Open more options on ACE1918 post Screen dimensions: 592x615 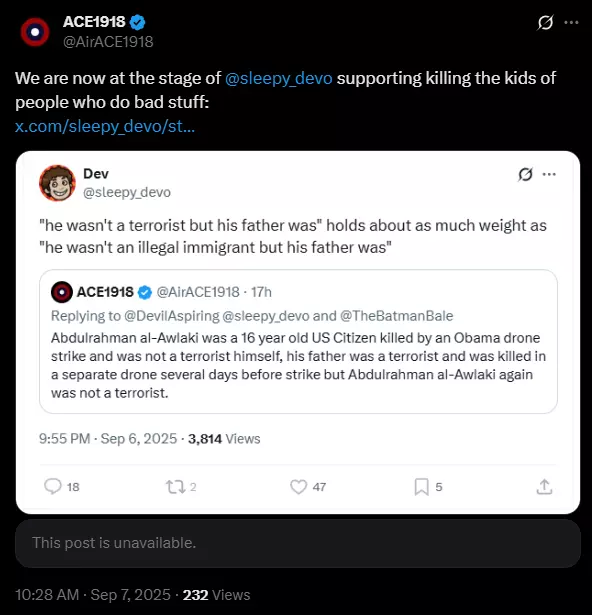pos(571,22)
